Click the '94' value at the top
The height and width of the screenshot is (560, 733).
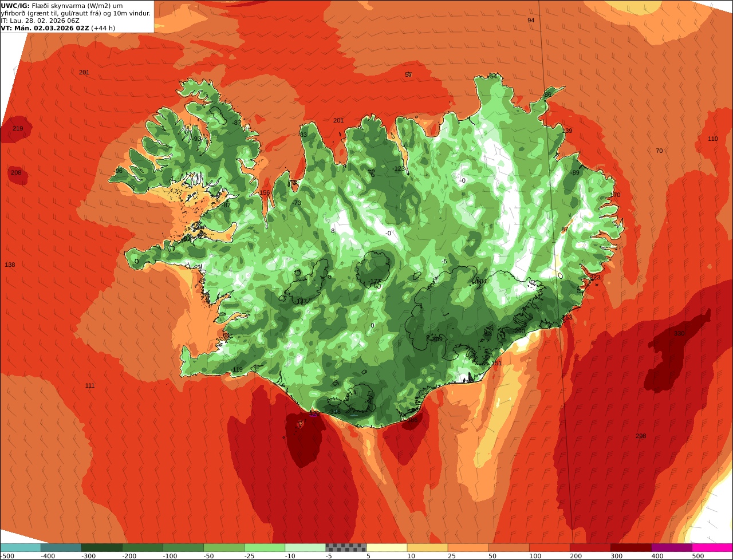(x=531, y=20)
